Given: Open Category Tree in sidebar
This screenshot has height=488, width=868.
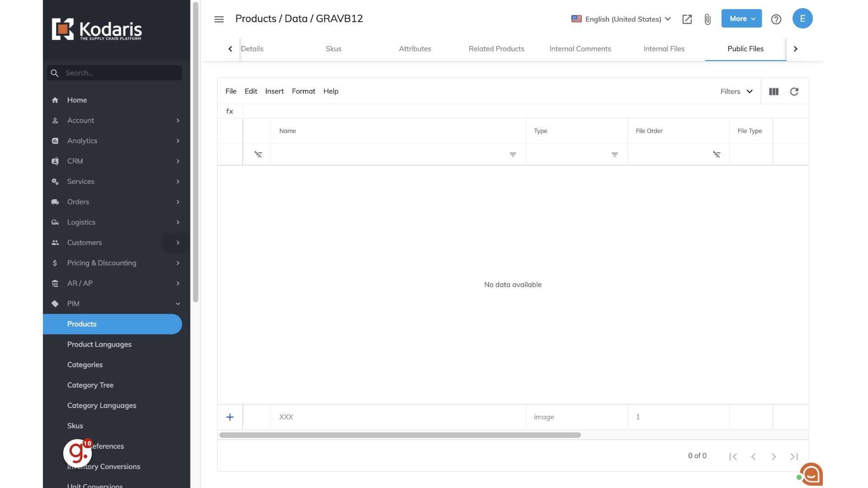Looking at the screenshot, I should click(90, 385).
